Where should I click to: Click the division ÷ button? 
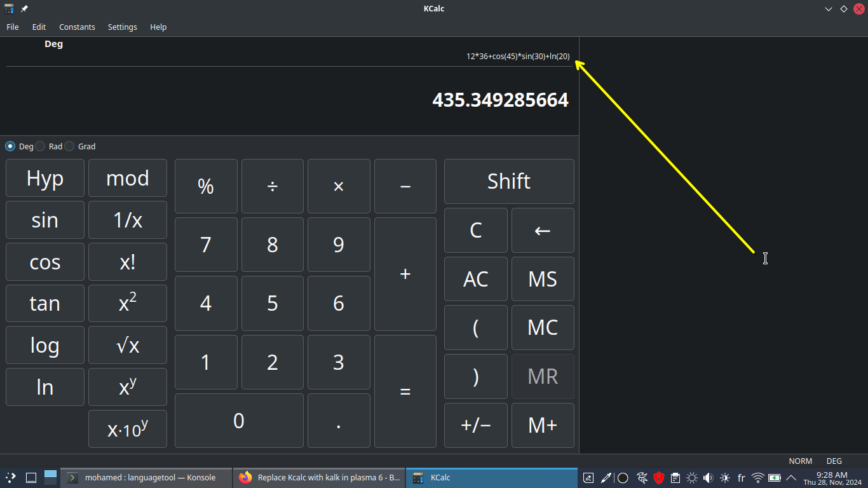(273, 186)
